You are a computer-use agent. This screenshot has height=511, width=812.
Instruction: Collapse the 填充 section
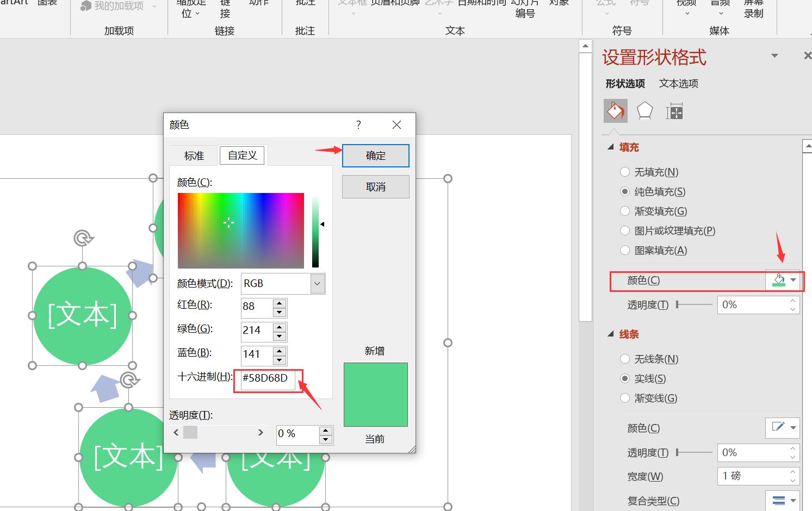pyautogui.click(x=611, y=147)
